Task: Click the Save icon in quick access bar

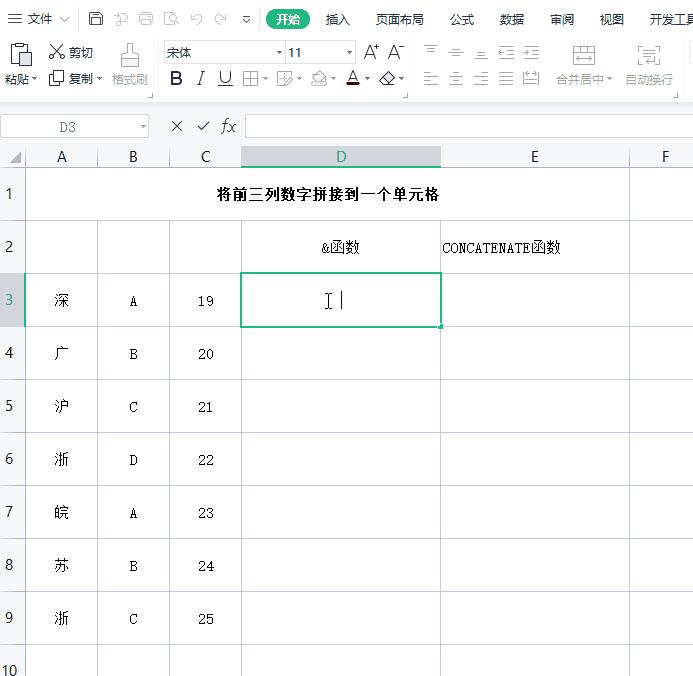Action: tap(96, 19)
